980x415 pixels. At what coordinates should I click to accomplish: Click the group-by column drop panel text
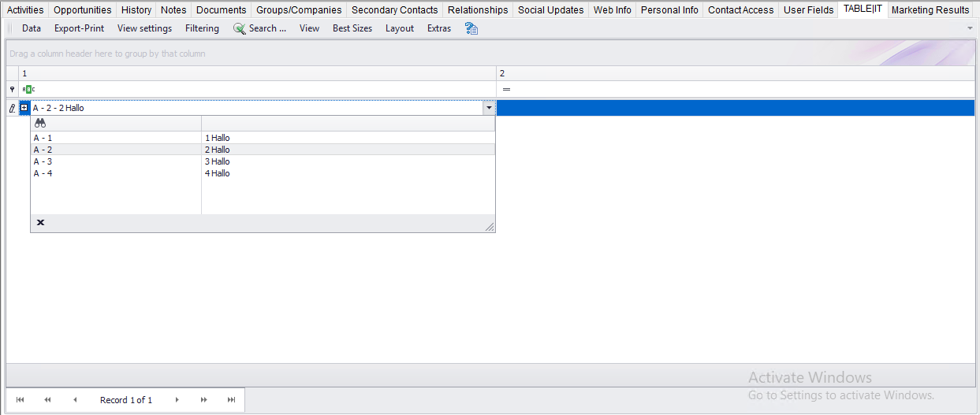[107, 54]
